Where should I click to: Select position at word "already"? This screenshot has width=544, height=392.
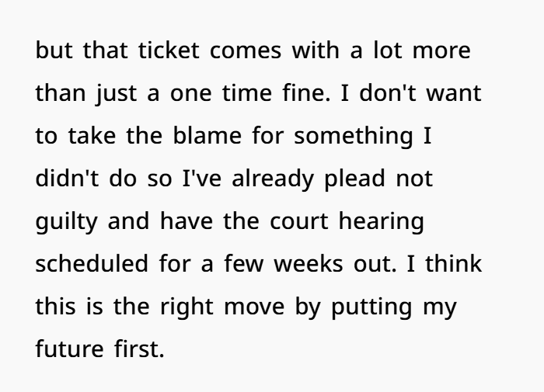[x=273, y=179]
